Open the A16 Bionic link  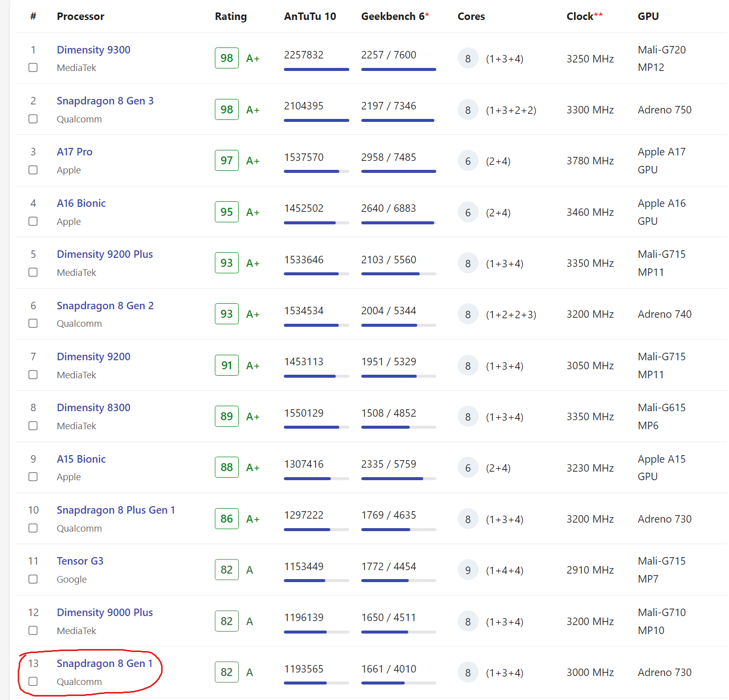(x=81, y=203)
